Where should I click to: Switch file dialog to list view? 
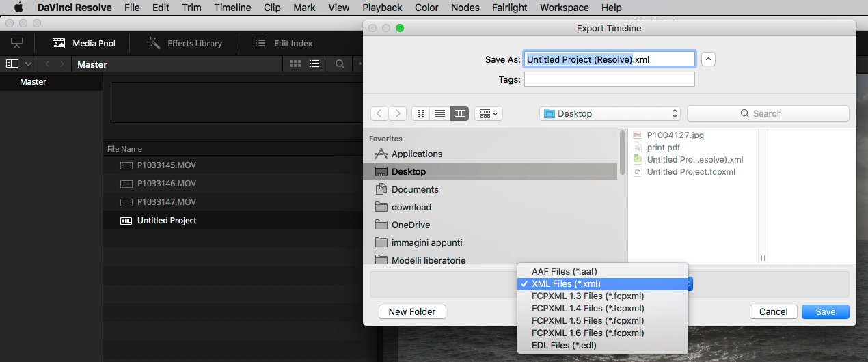point(441,113)
